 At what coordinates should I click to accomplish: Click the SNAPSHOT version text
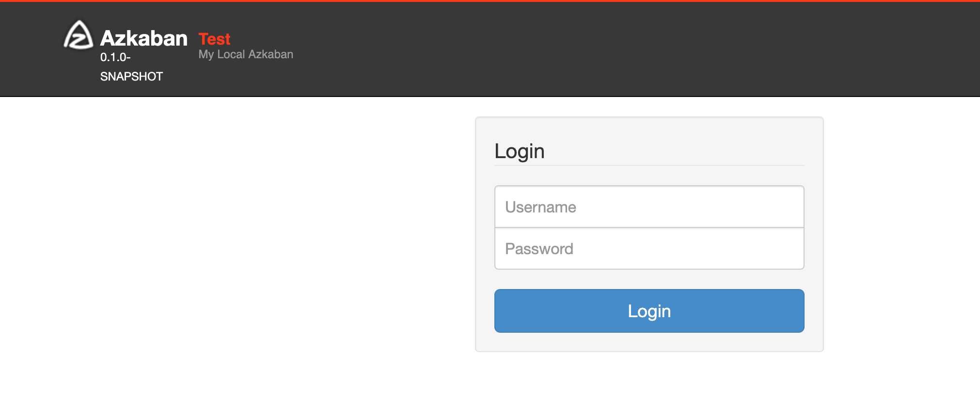coord(131,77)
